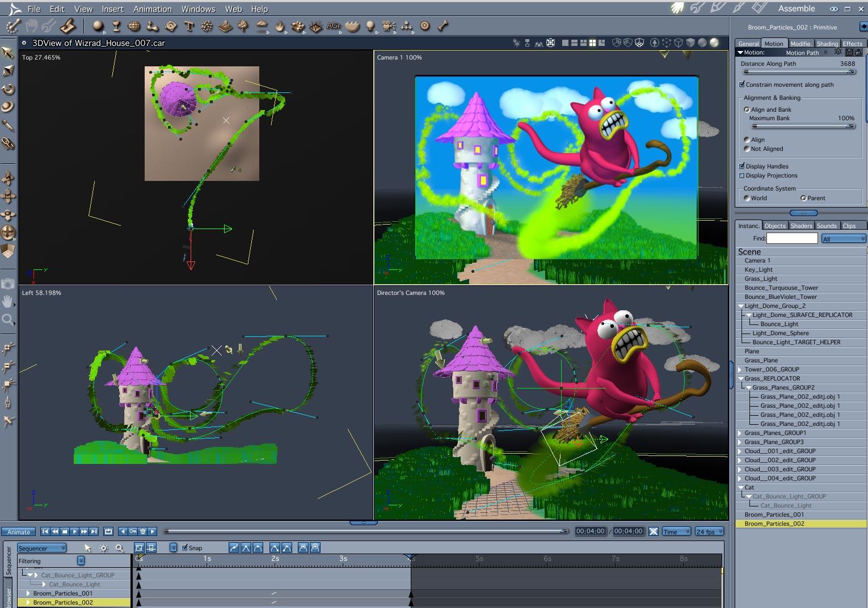Open the 24 fps frame rate dropdown
The image size is (868, 608).
click(x=710, y=531)
